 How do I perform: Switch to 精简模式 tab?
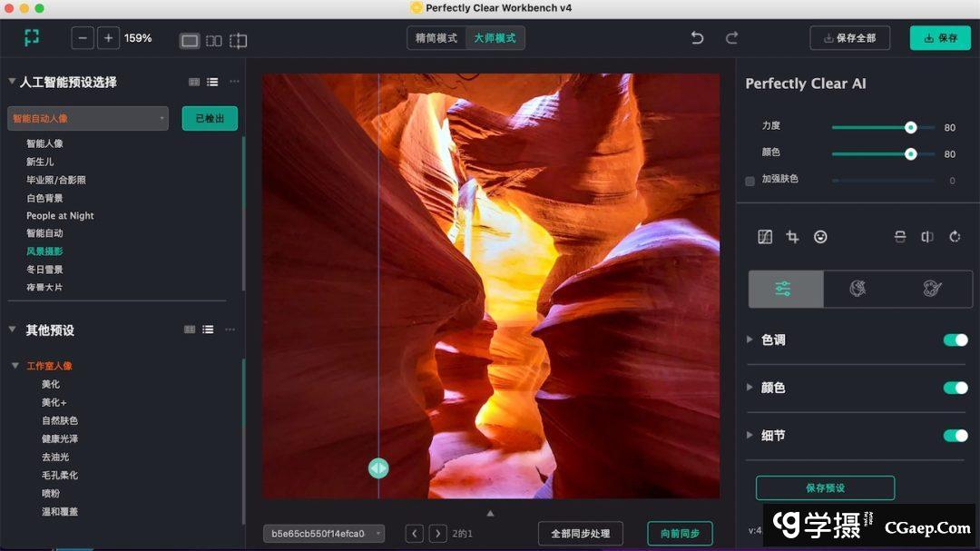pos(436,38)
